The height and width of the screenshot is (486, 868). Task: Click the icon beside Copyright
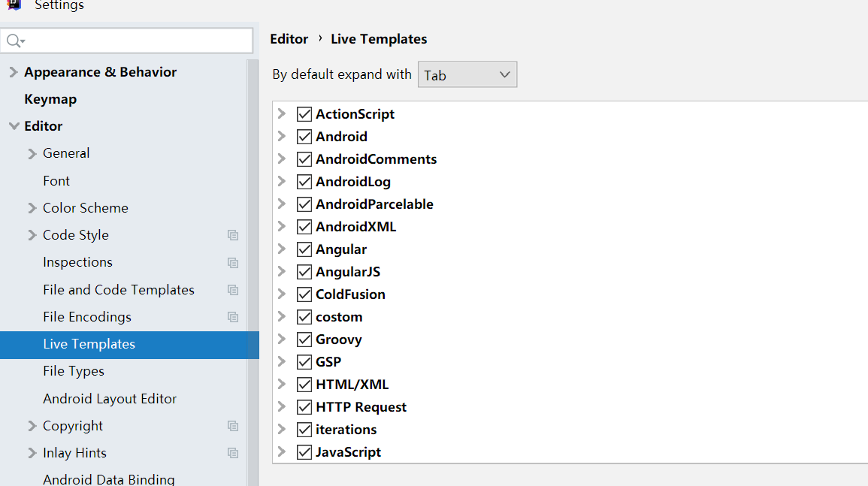pyautogui.click(x=233, y=426)
